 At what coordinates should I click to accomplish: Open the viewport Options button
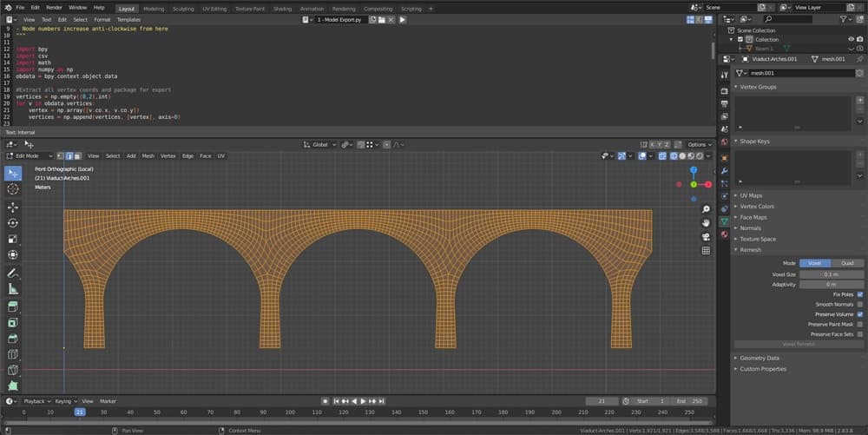tap(698, 144)
